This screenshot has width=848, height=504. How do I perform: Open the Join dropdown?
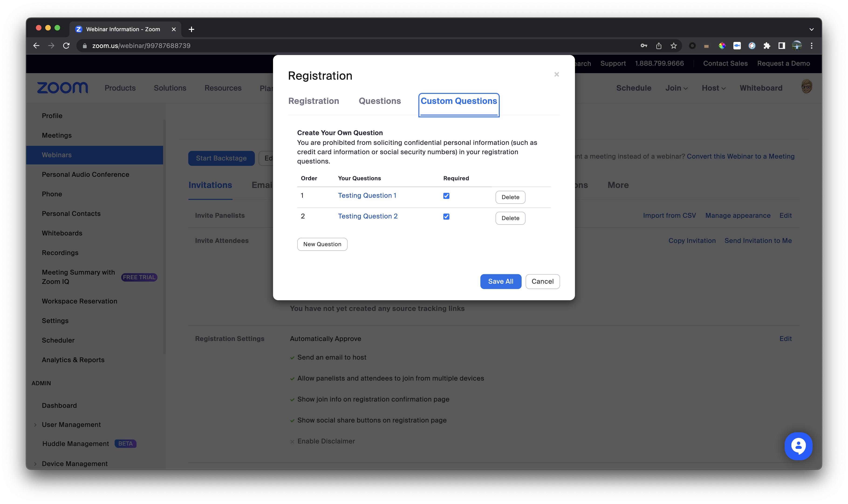676,88
